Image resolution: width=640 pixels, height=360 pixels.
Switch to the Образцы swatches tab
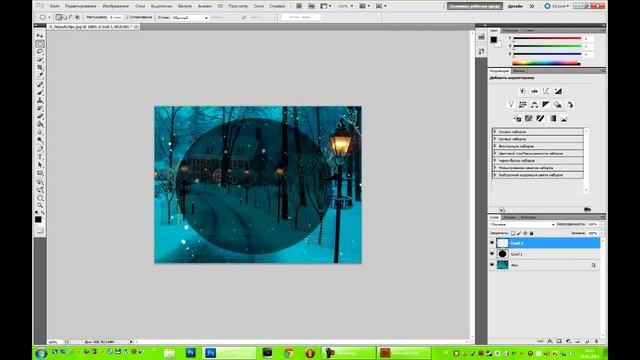point(510,31)
